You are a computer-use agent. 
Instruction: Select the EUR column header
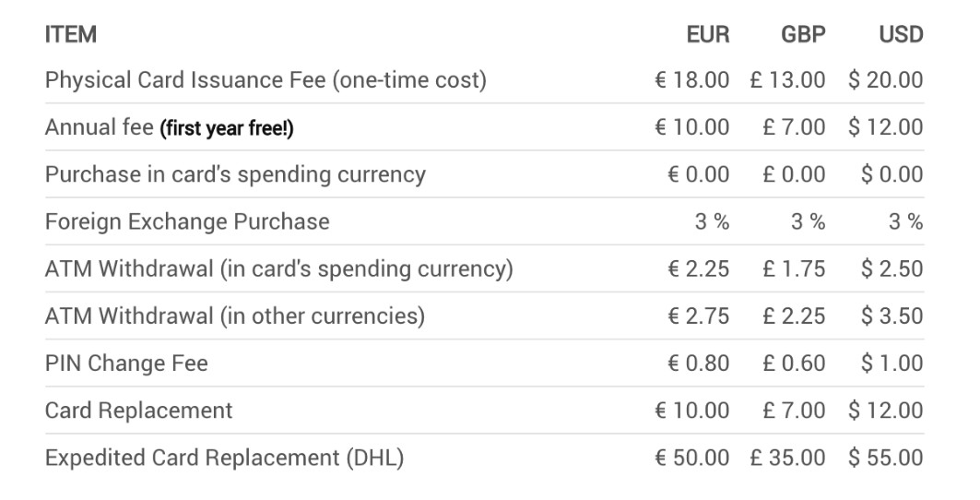tap(707, 34)
